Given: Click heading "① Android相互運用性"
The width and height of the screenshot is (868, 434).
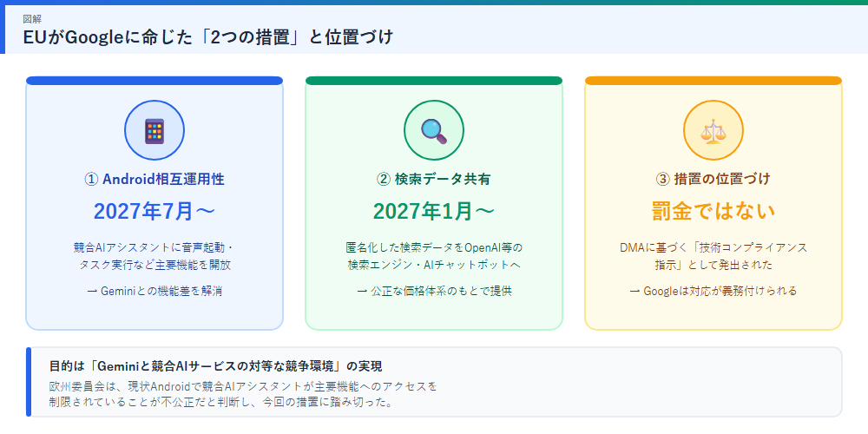Looking at the screenshot, I should click(155, 179).
